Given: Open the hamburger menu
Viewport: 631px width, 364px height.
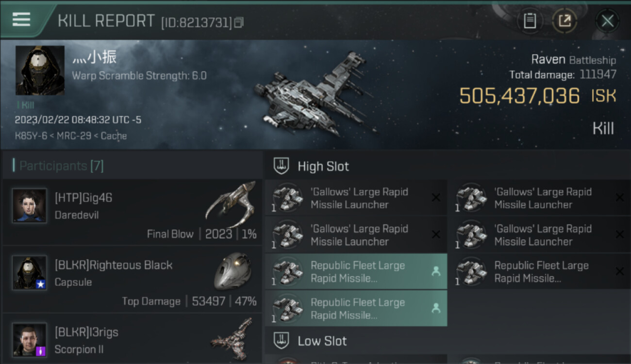Looking at the screenshot, I should click(21, 19).
